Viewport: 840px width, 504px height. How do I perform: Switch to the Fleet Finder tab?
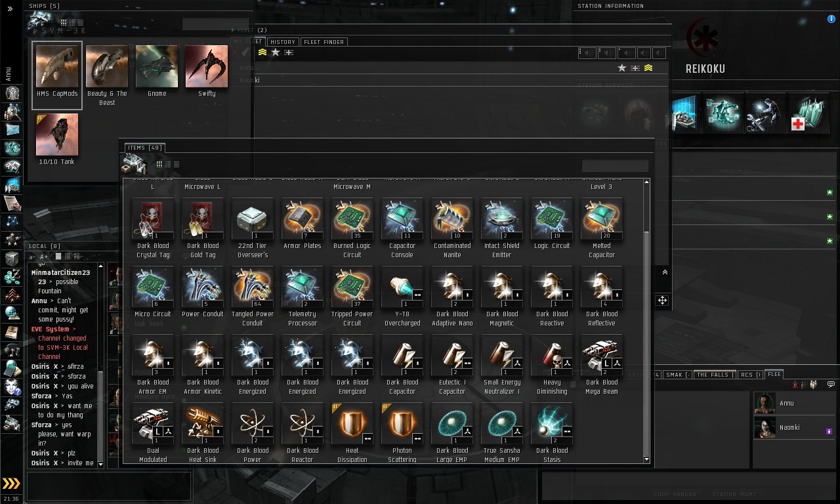[x=324, y=42]
